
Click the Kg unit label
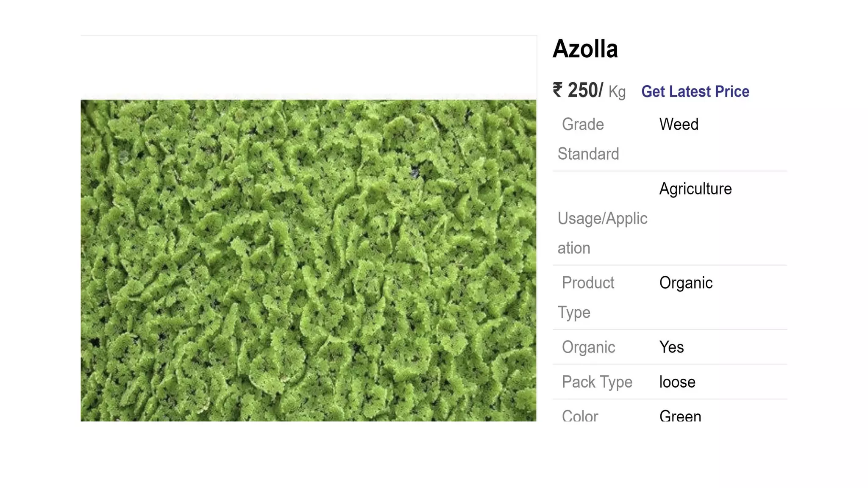click(617, 92)
